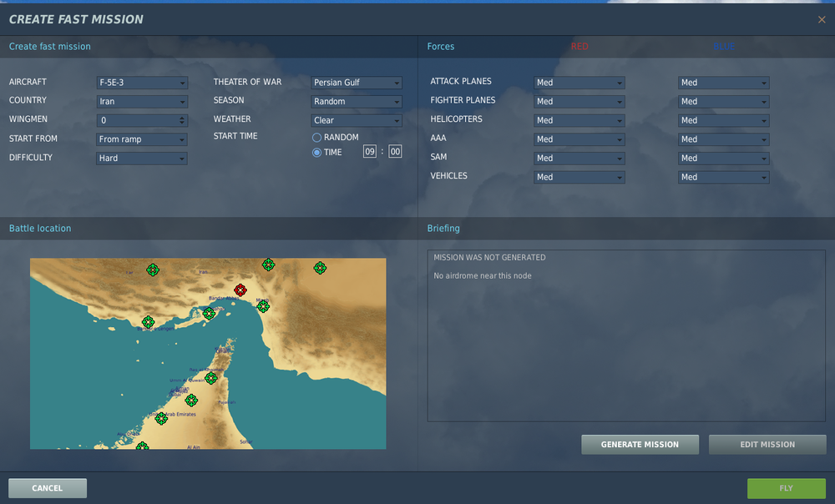Open the AIRCRAFT dropdown showing F-5E-3
This screenshot has height=504, width=835.
[142, 83]
